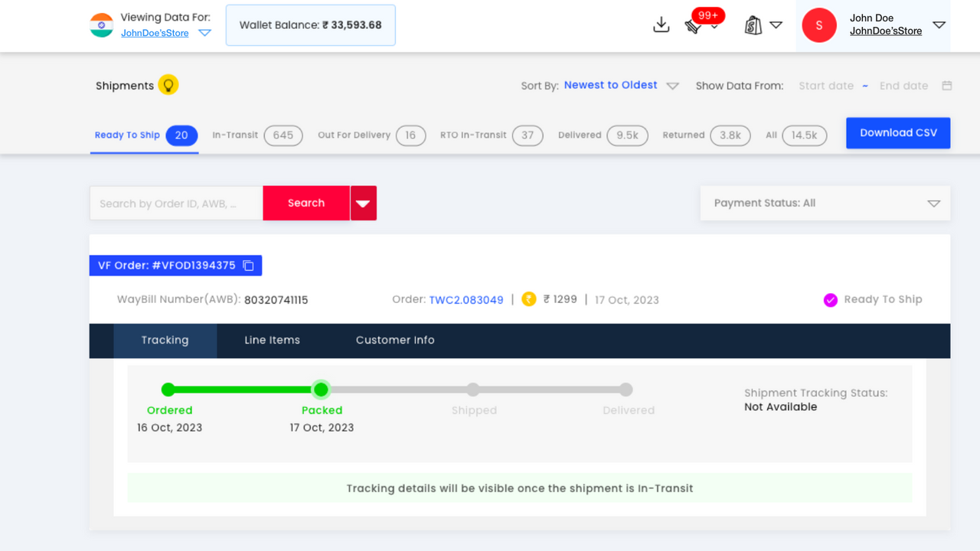The height and width of the screenshot is (551, 980).
Task: Expand the Sort By Newest to Oldest dropdown
Action: (673, 86)
